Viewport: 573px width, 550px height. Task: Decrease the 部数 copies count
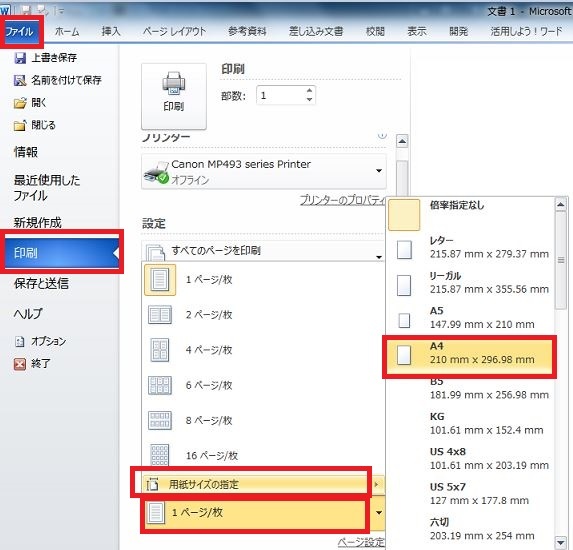[310, 100]
